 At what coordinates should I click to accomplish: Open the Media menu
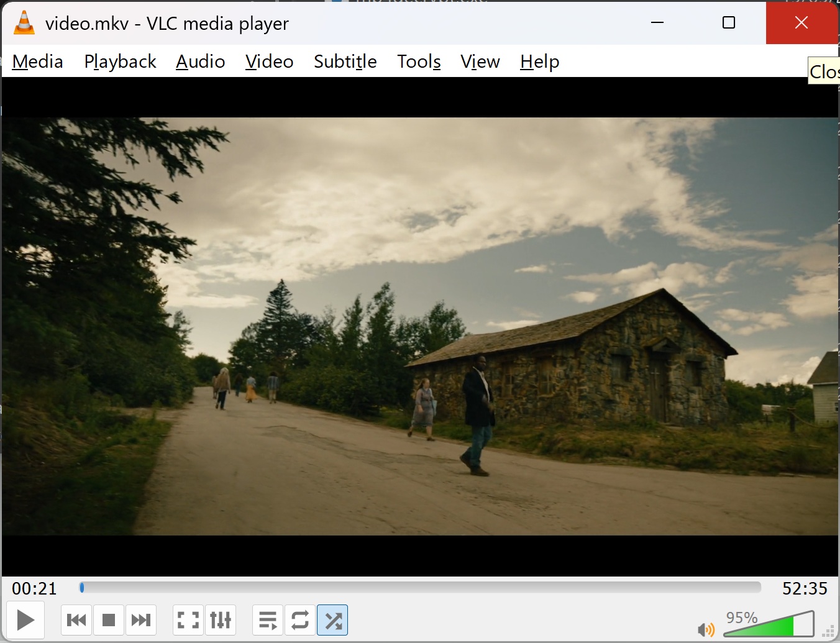(x=38, y=62)
